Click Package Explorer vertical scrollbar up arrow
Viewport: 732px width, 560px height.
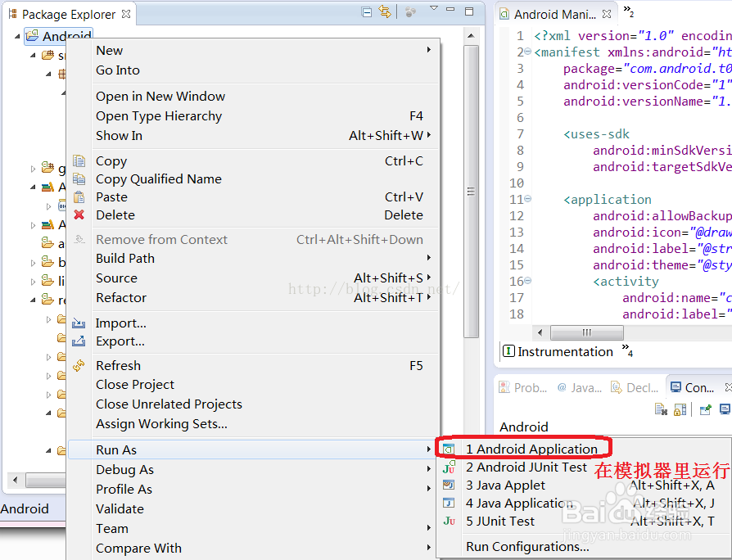point(471,36)
